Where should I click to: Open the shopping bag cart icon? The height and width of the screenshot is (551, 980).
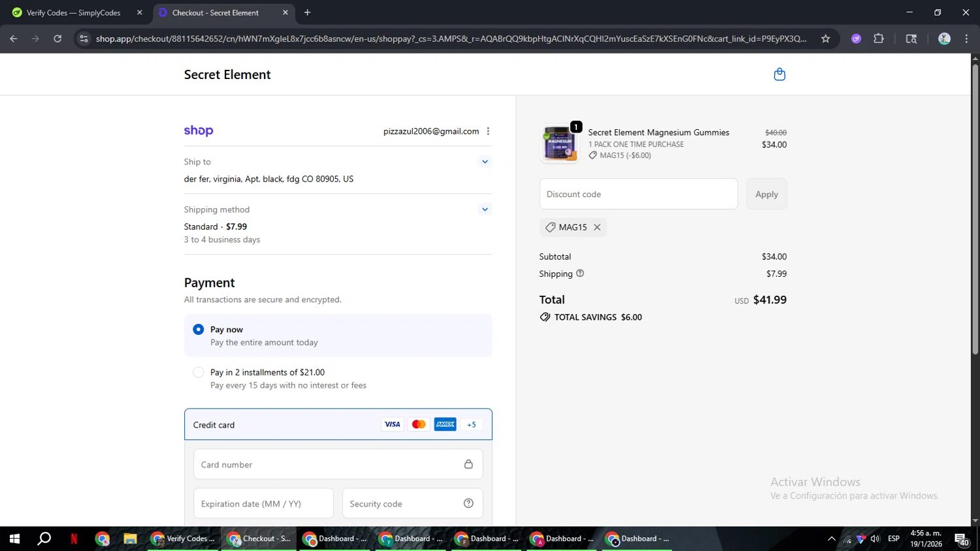coord(779,74)
